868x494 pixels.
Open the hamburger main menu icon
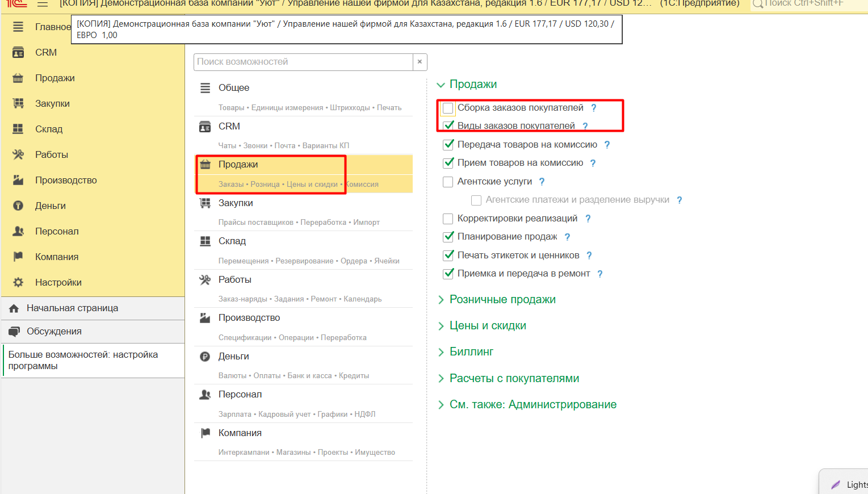coord(43,3)
